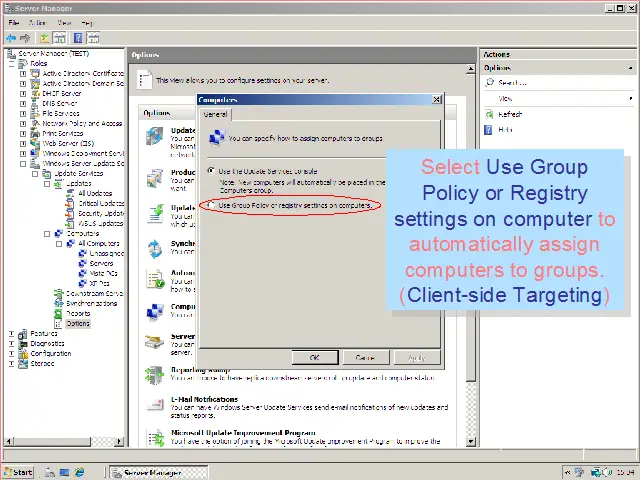Click the Options pane scroll up arrow

(471, 69)
